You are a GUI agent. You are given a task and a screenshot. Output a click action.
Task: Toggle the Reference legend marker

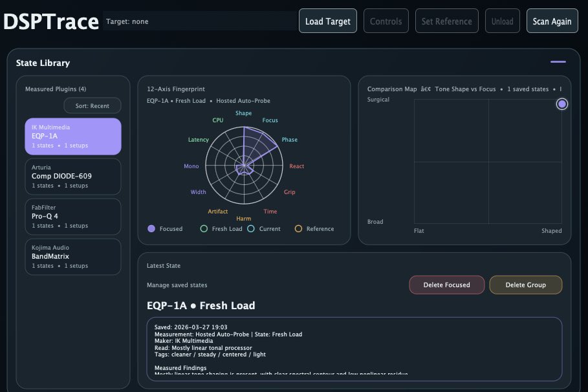[298, 229]
